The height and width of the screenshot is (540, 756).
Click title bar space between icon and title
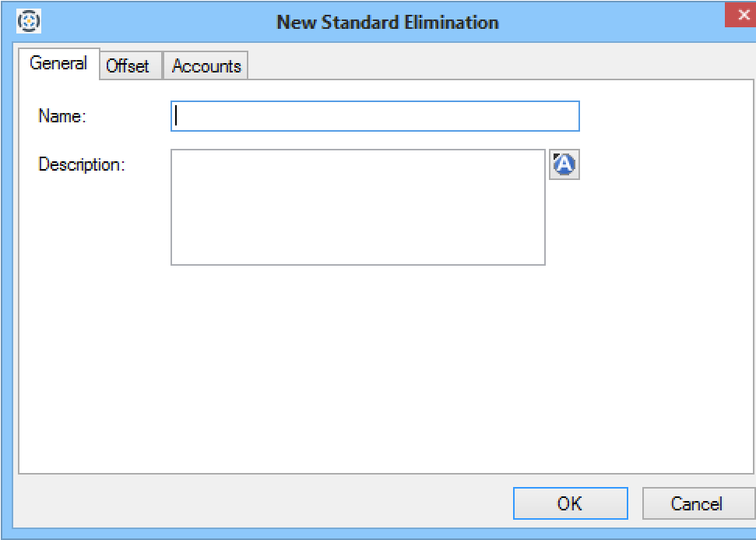pyautogui.click(x=156, y=22)
